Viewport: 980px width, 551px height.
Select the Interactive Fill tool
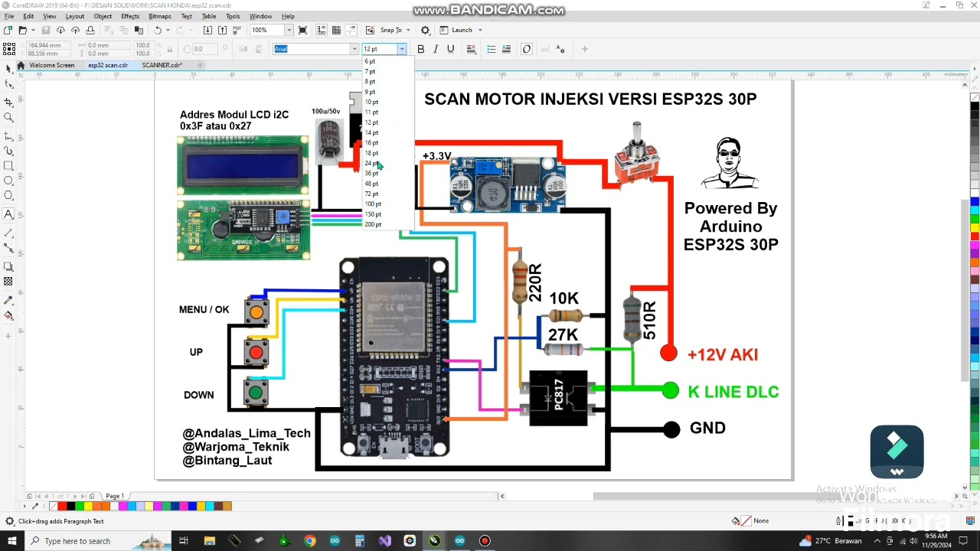(8, 315)
